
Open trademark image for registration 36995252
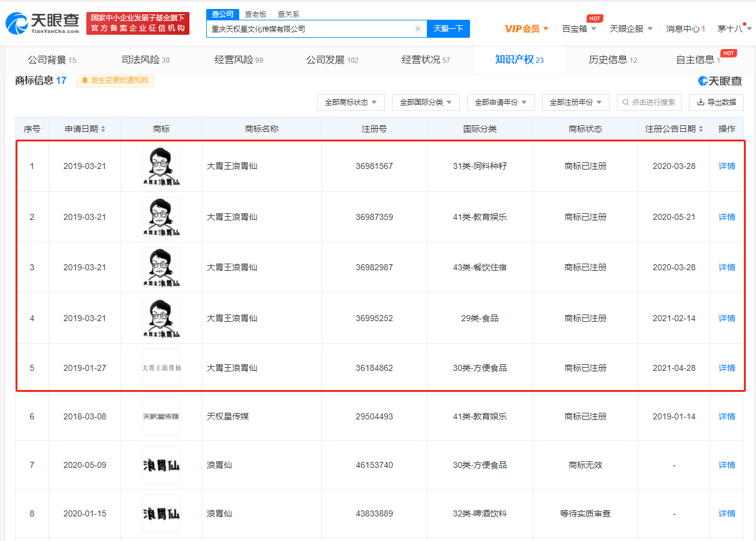coord(161,318)
